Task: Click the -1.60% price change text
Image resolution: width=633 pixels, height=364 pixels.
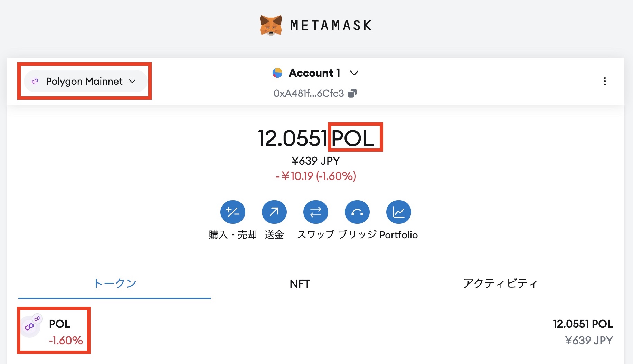Action: (x=66, y=341)
